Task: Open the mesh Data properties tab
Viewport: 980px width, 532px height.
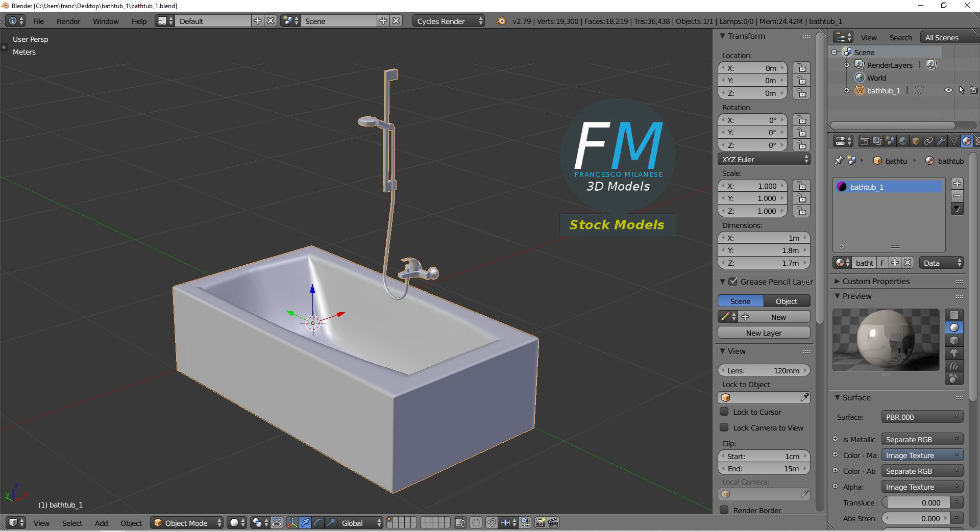Action: tap(954, 141)
